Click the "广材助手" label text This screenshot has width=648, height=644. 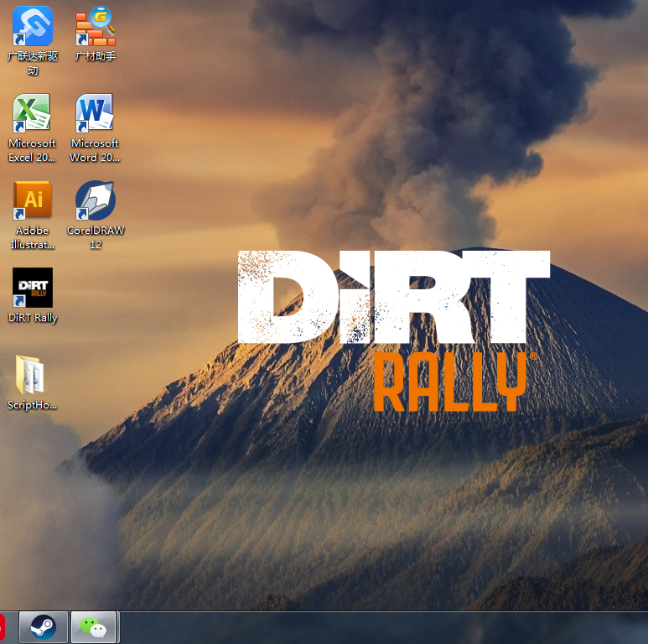[x=96, y=56]
